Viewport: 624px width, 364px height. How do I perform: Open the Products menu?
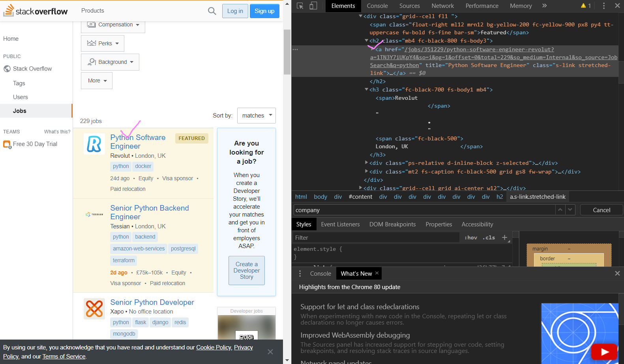(93, 11)
